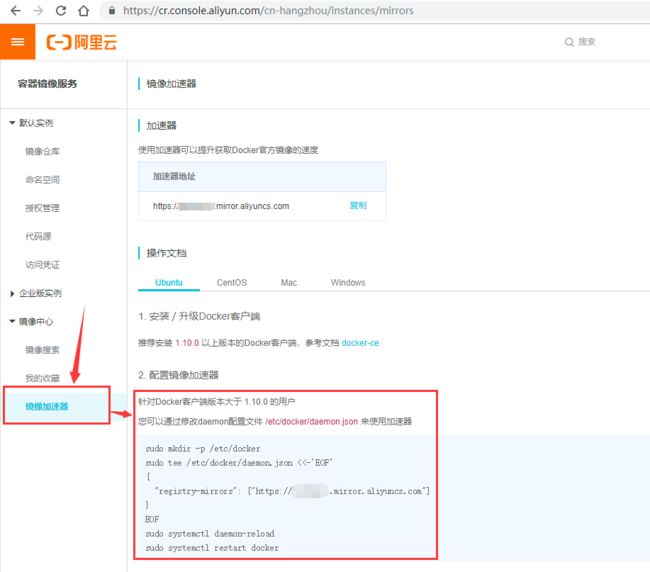Open 镜像搜索 in the sidebar
This screenshot has width=650, height=572.
coord(42,350)
